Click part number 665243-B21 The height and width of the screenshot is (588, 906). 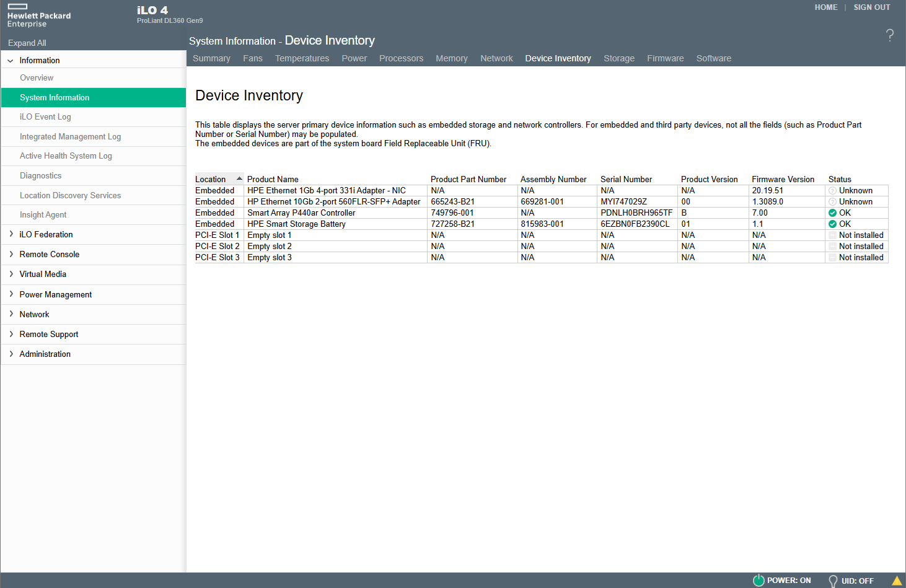coord(452,202)
